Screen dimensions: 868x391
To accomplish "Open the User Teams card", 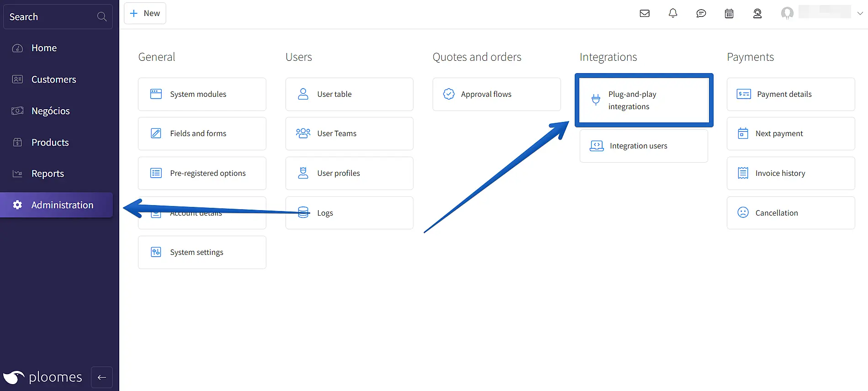I will [349, 133].
